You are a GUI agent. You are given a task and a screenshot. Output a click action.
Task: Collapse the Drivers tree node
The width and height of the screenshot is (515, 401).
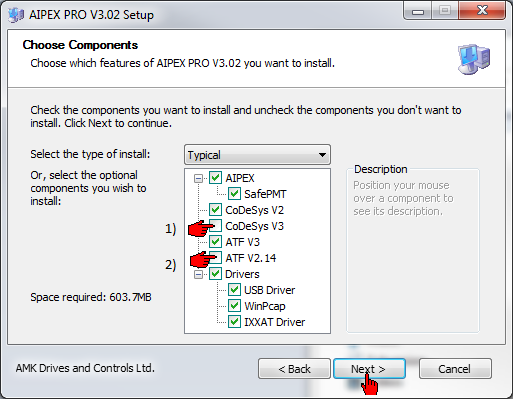click(x=198, y=274)
